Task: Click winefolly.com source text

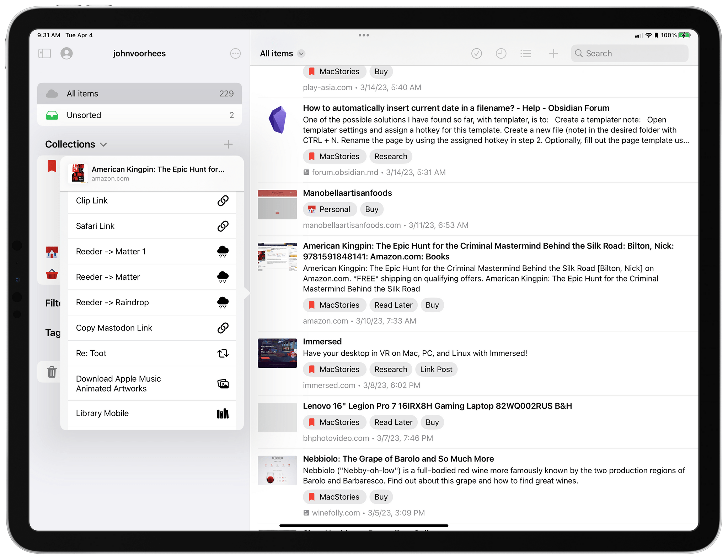Action: coord(336,513)
